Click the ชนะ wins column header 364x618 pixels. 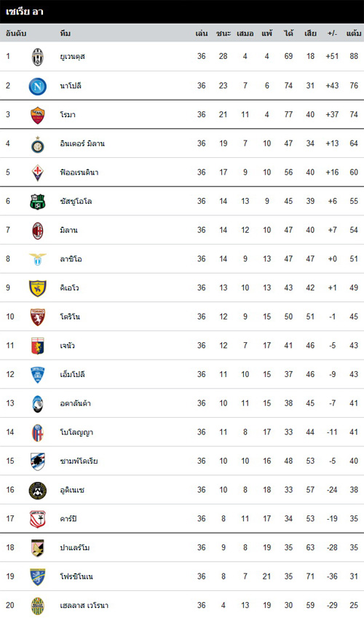(223, 33)
